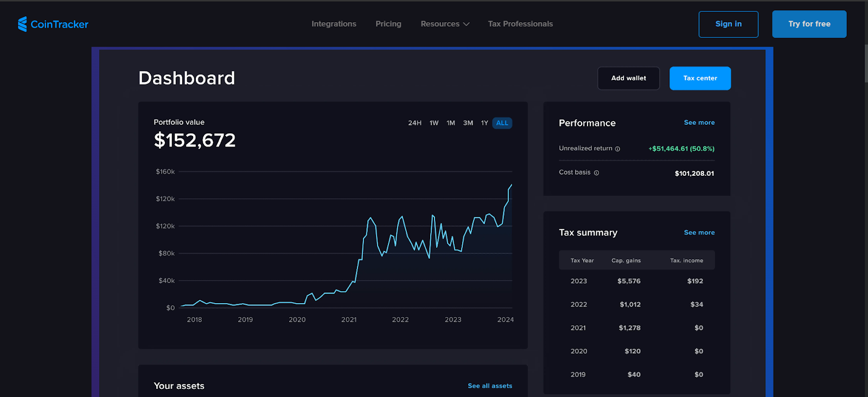Click the Cap. gains column header
868x397 pixels.
626,261
